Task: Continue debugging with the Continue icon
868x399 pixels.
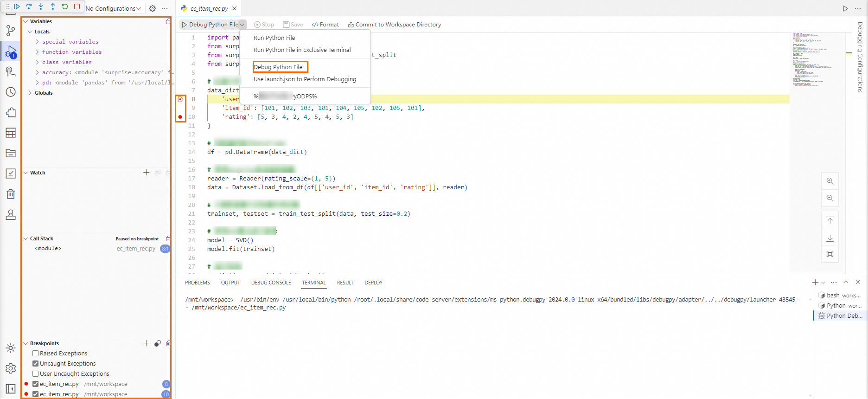Action: pyautogui.click(x=17, y=6)
